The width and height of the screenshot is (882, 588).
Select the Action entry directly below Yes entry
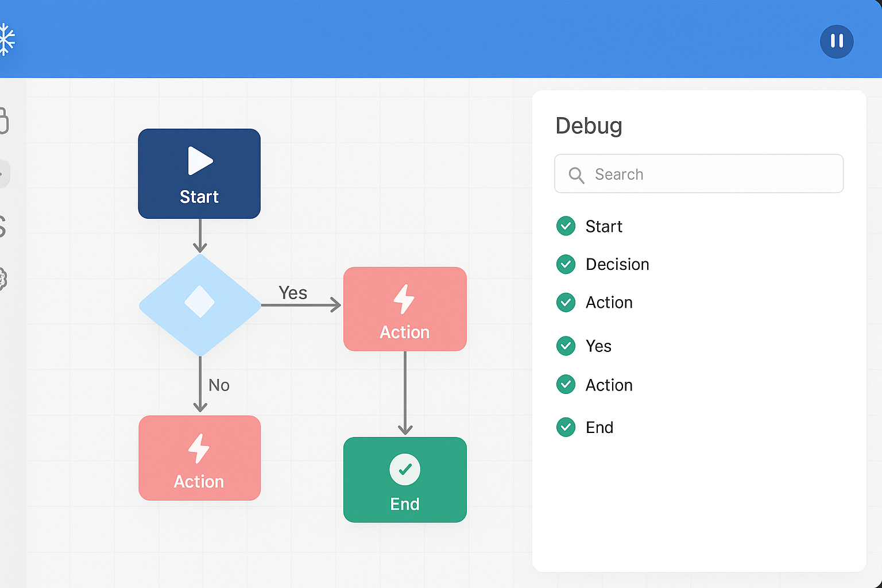click(609, 385)
